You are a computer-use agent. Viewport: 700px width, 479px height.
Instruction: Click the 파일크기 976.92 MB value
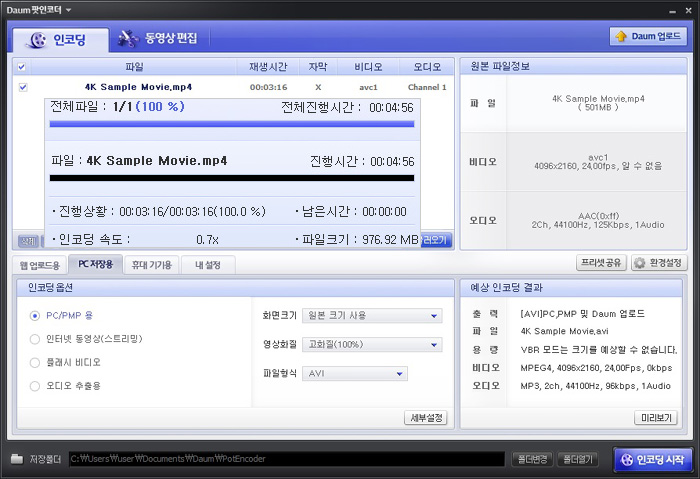[391, 240]
